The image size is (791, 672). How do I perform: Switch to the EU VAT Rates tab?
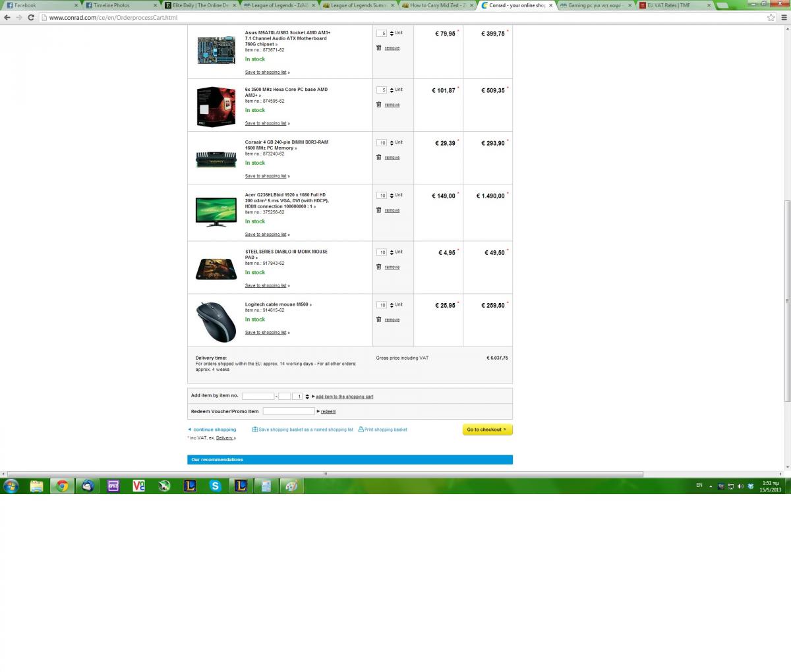click(675, 5)
